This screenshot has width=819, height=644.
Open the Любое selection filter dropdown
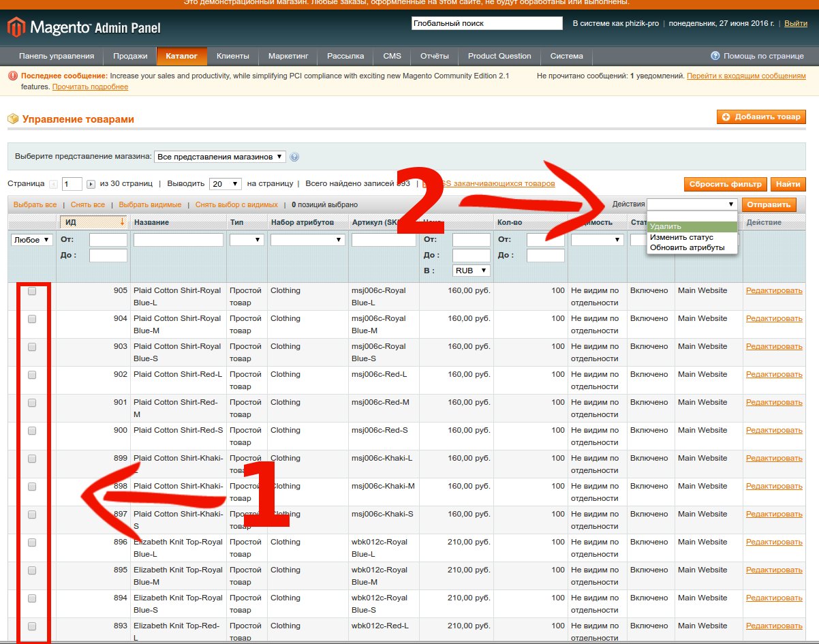click(32, 240)
